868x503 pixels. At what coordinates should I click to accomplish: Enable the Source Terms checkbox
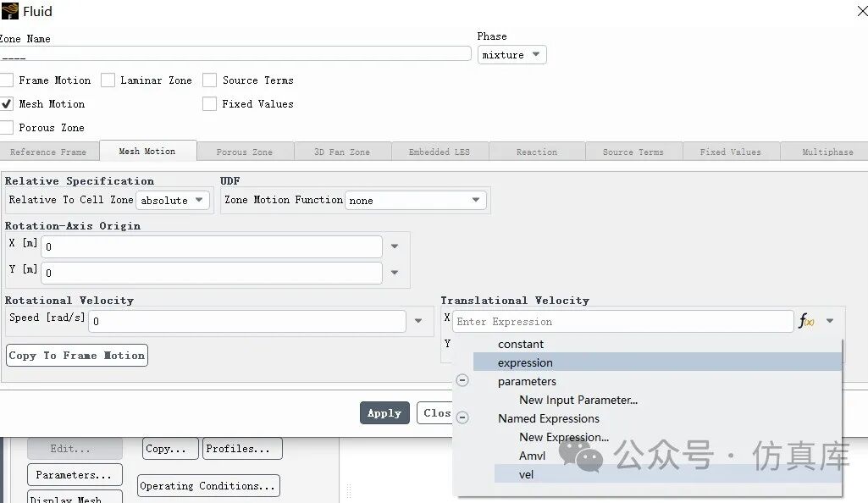click(x=209, y=80)
